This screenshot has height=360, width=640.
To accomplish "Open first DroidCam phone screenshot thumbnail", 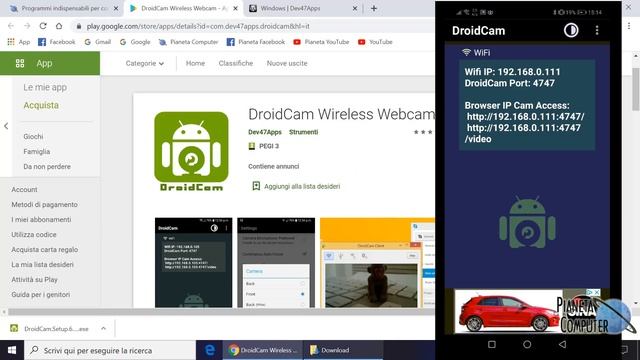I will coord(193,262).
